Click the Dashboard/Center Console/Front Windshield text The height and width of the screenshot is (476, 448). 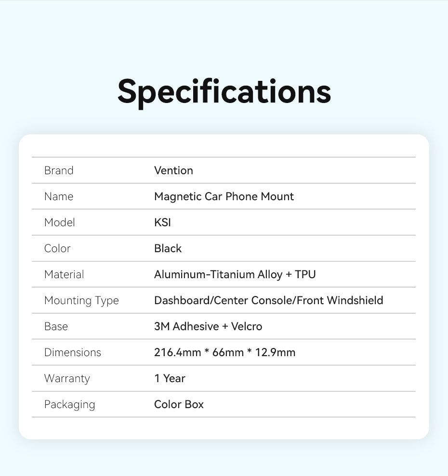pos(268,300)
